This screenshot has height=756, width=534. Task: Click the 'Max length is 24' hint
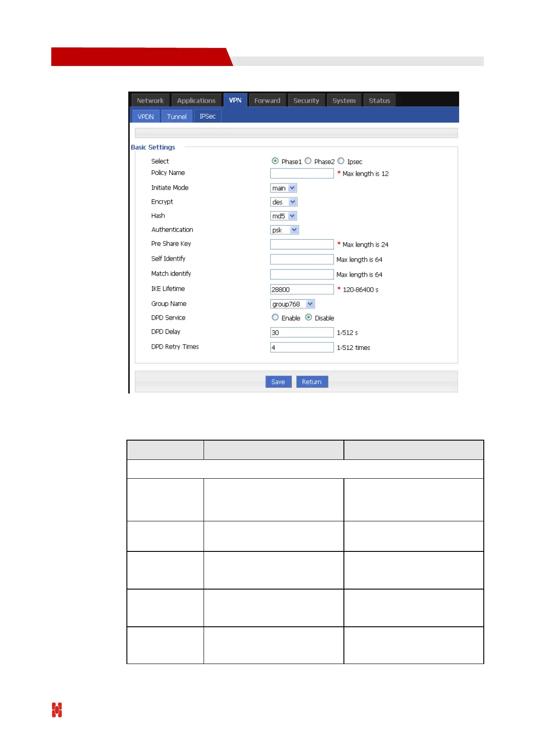[x=365, y=245]
